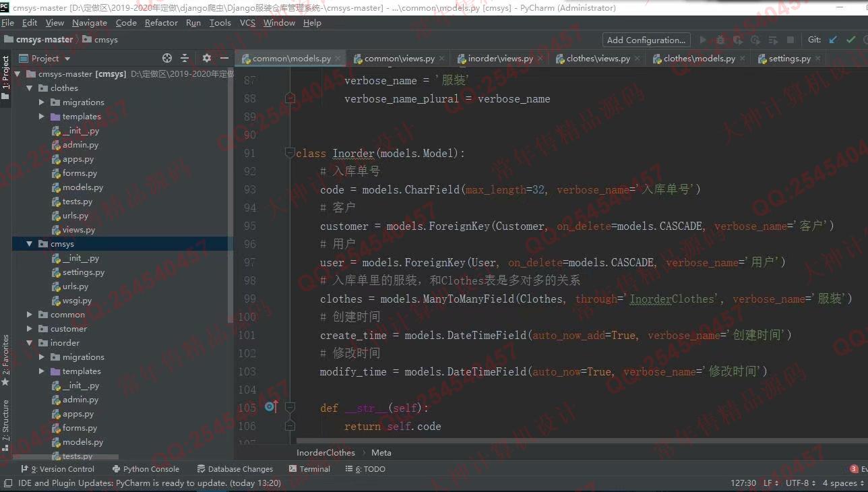Click override gutter icon on line 105
The height and width of the screenshot is (492, 868).
tap(270, 407)
